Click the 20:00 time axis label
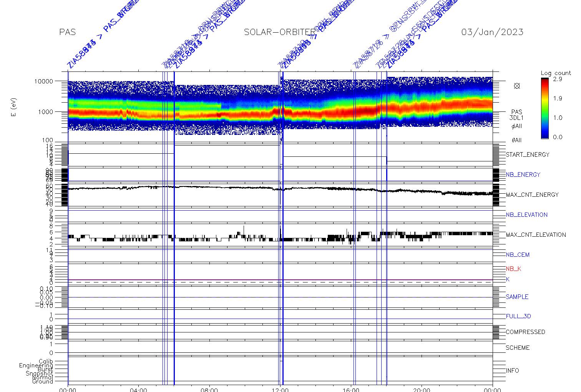This screenshot has height=392, width=581. 422,390
